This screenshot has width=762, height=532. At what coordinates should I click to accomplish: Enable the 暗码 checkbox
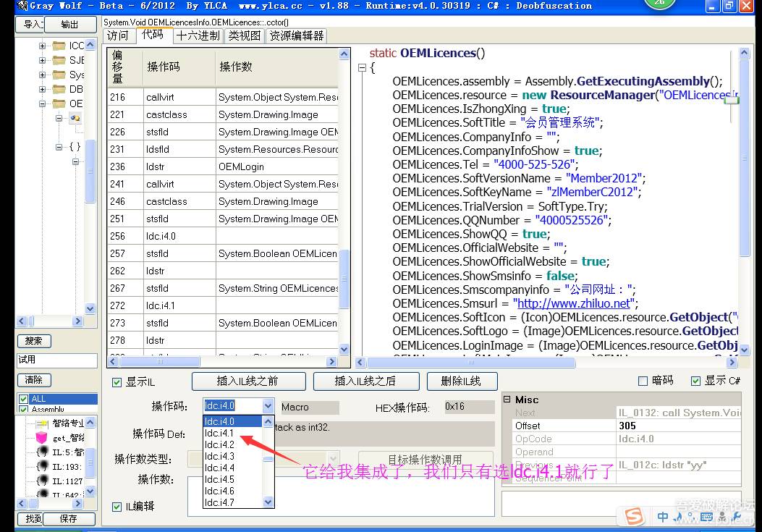(x=643, y=381)
